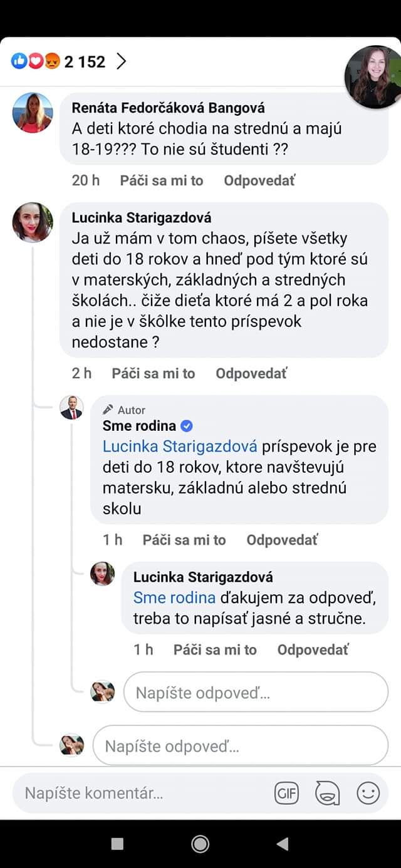Tap Sme rodina's small profile avatar
The width and height of the screenshot is (401, 868).
[71, 408]
